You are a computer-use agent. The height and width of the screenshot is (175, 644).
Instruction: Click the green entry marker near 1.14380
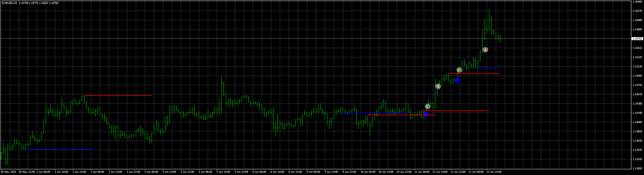tap(428, 106)
